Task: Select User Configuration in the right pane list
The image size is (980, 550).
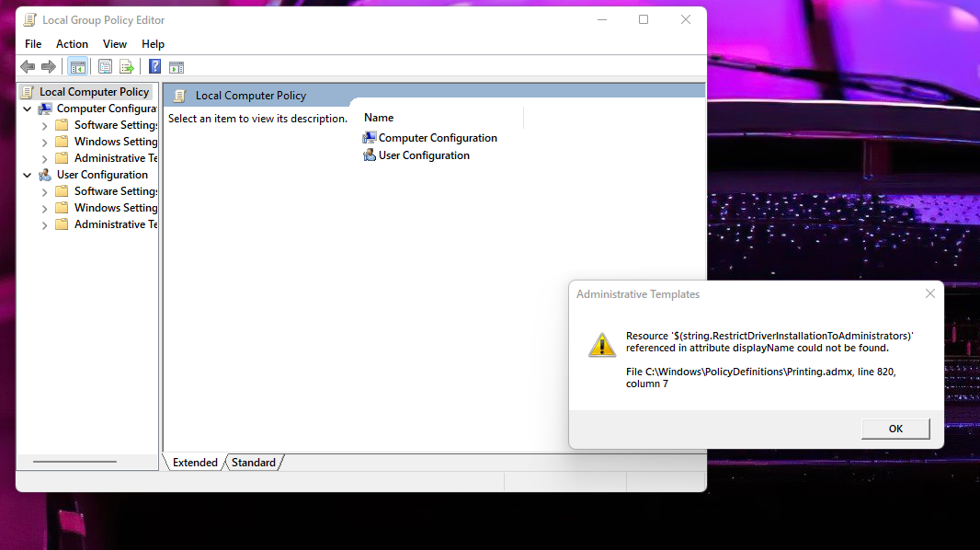Action: pyautogui.click(x=424, y=155)
